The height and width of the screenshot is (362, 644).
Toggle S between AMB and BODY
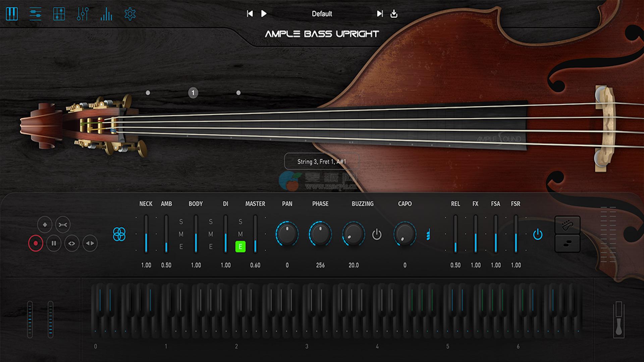(x=181, y=222)
